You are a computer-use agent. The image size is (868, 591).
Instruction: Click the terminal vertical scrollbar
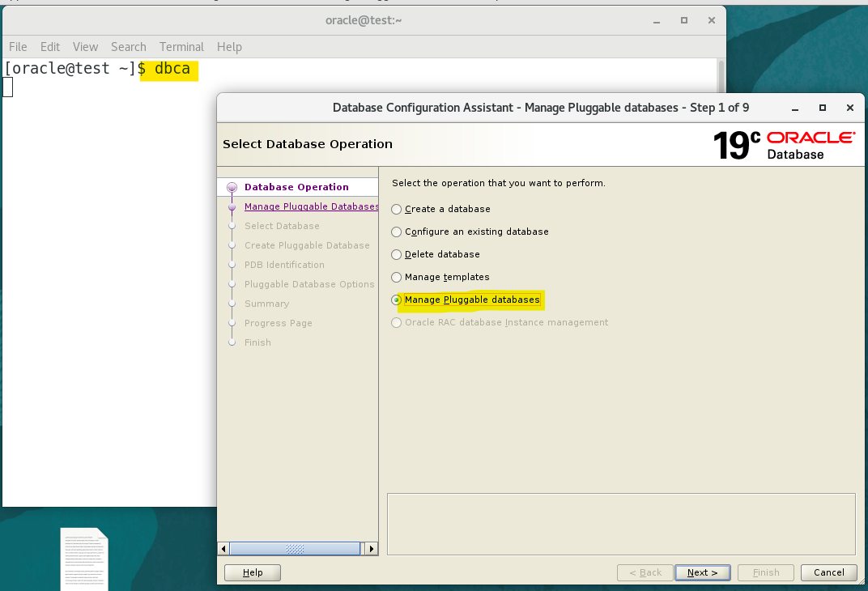click(721, 76)
